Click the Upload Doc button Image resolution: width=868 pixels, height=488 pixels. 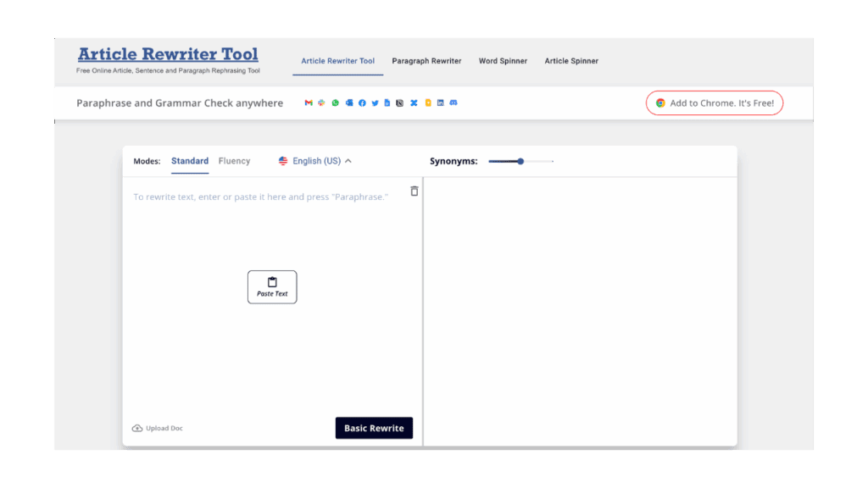(x=157, y=428)
